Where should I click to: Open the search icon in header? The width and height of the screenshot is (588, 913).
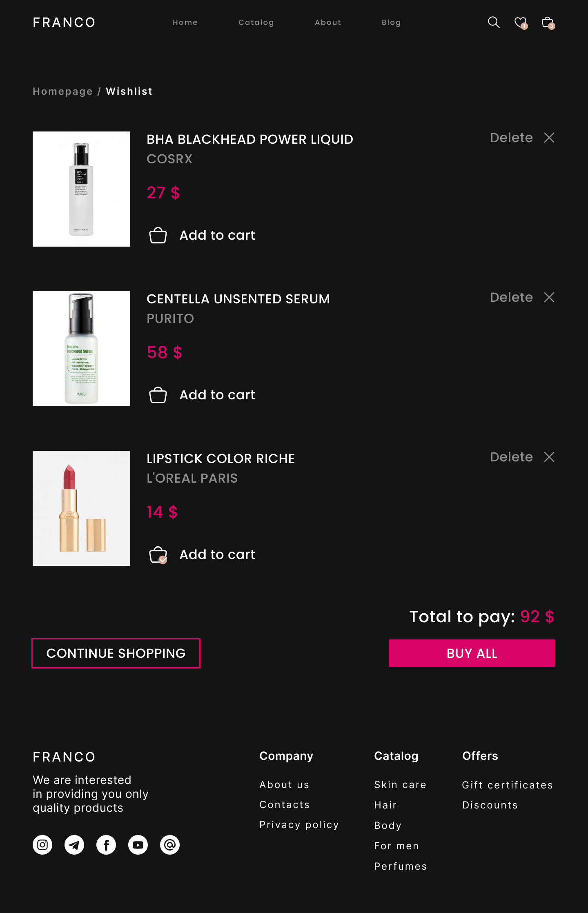pos(494,22)
